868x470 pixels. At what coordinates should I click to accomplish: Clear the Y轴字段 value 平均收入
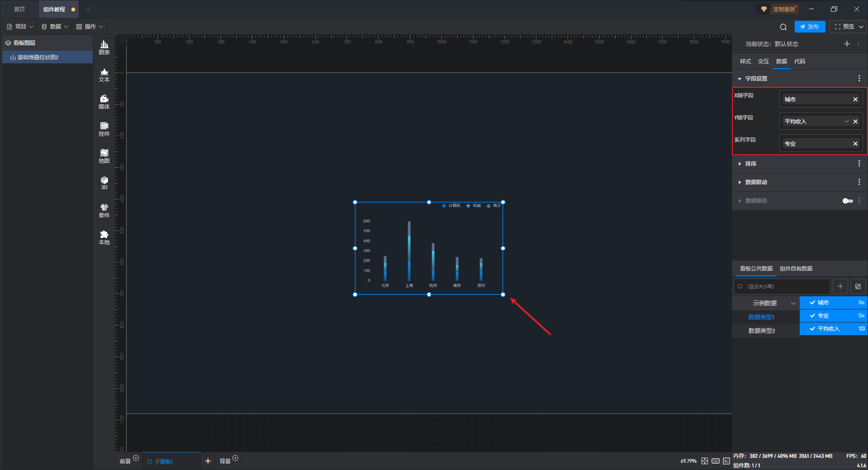click(855, 122)
